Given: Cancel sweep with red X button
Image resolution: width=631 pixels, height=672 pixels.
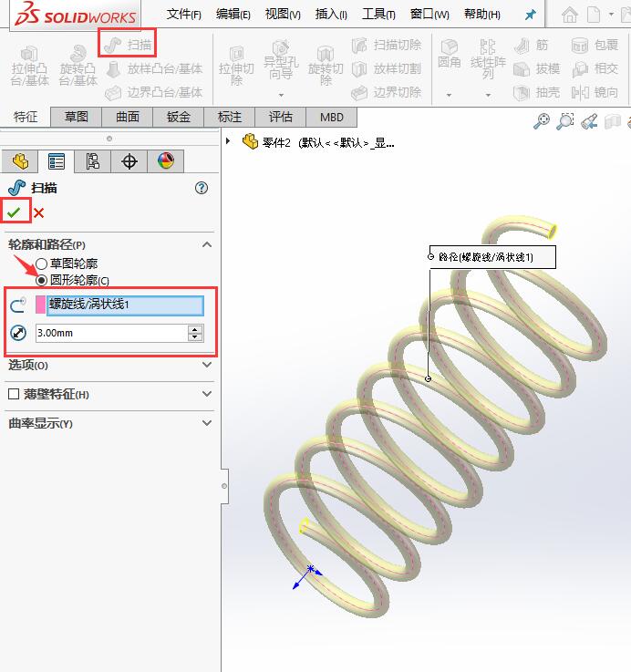Looking at the screenshot, I should [38, 212].
